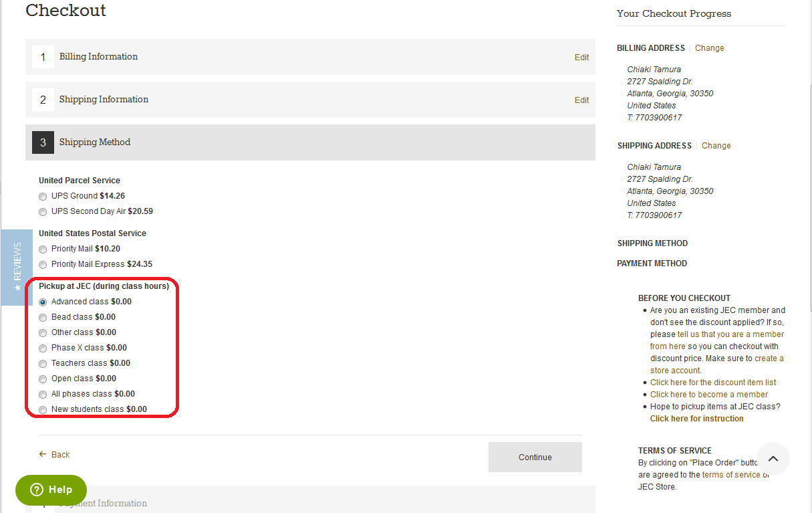Screen dimensions: 812x513
Task: Expand step 1 Billing Information section
Action: (x=98, y=57)
